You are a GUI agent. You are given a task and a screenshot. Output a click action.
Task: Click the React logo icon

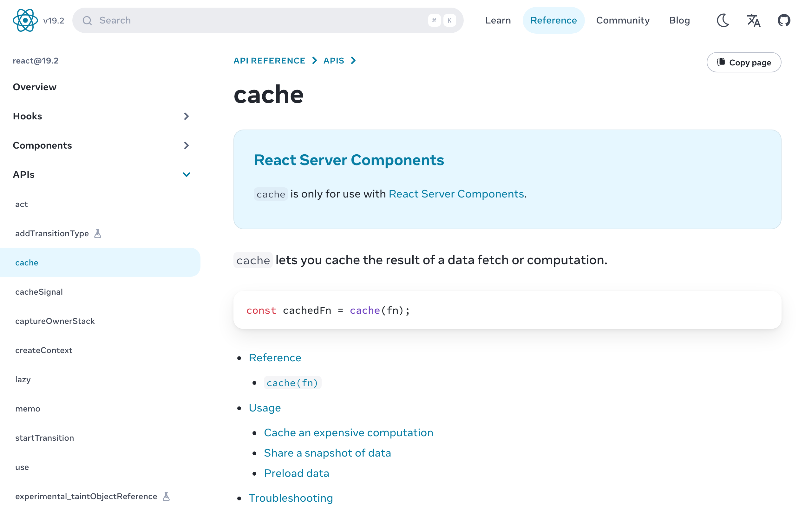point(25,20)
